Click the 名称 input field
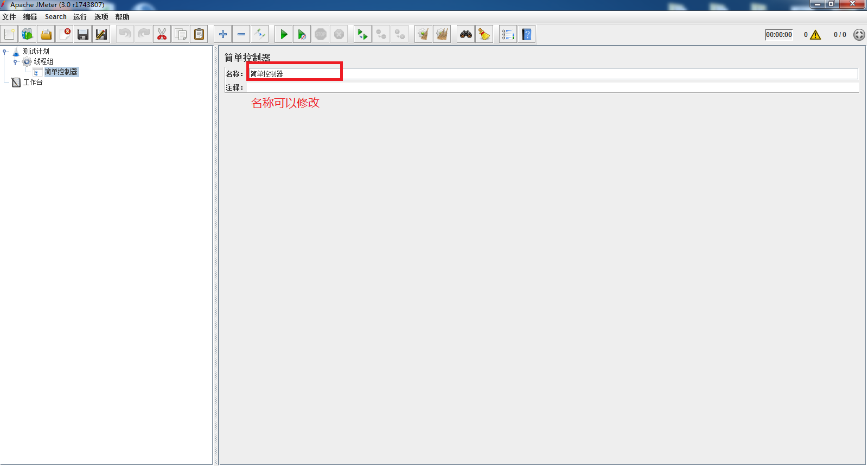The height and width of the screenshot is (467, 868). tap(553, 74)
